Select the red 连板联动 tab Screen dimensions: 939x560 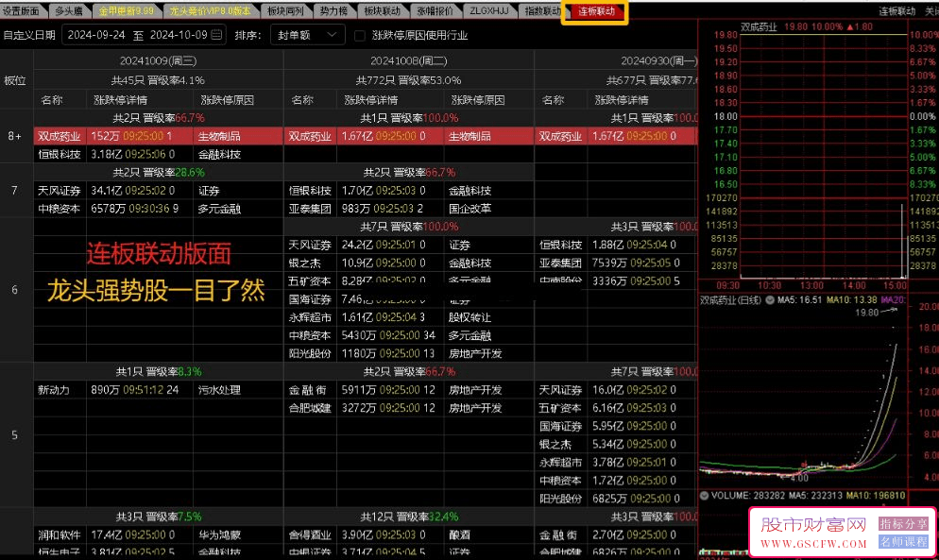click(596, 11)
